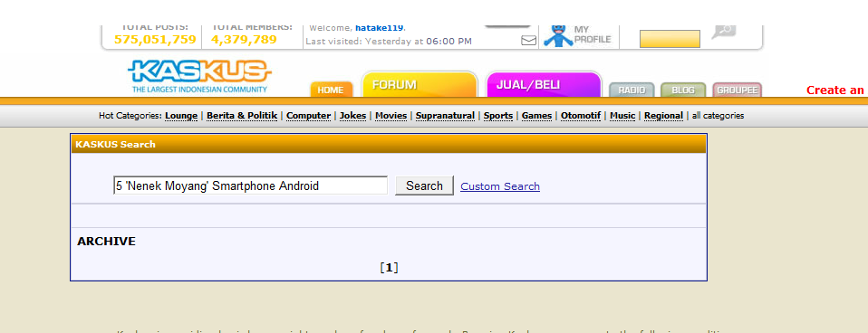Screen dimensions: 868x333
Task: Open the Movies category link
Action: pos(391,116)
